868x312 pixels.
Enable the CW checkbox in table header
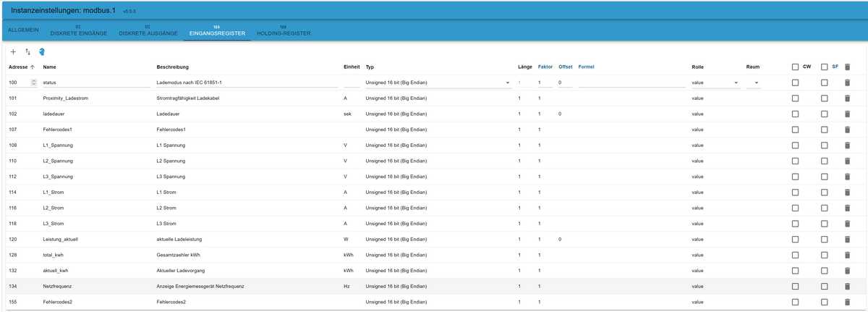pyautogui.click(x=796, y=67)
